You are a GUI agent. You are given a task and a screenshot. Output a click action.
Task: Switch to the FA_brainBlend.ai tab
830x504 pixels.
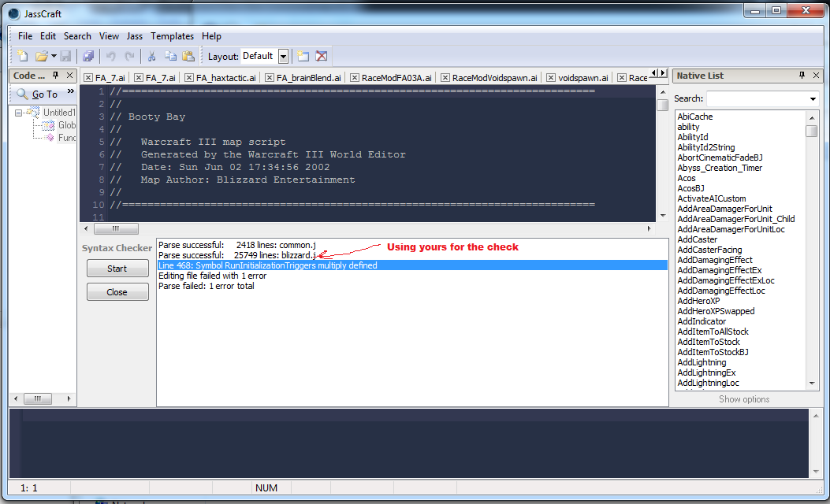(309, 78)
